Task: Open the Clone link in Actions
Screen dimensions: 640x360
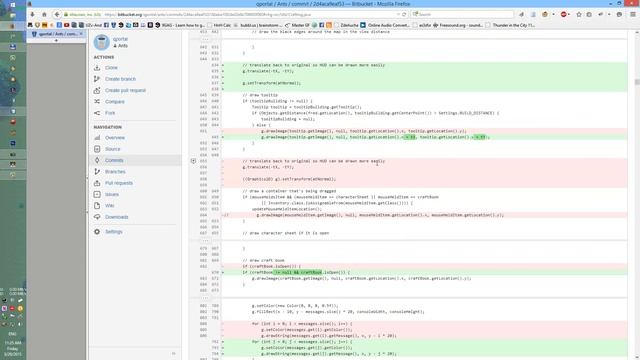Action: [x=111, y=68]
